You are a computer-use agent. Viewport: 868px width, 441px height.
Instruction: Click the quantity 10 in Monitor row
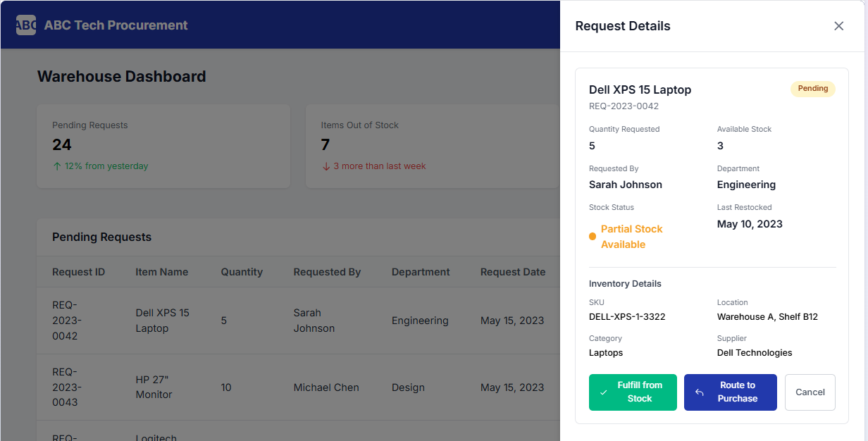pos(226,387)
